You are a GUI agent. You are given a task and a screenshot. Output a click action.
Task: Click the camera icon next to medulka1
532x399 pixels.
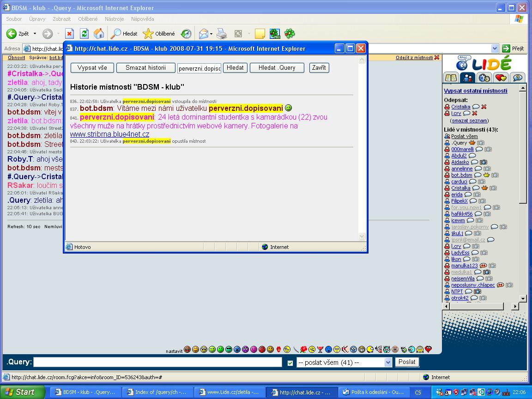pos(487,272)
